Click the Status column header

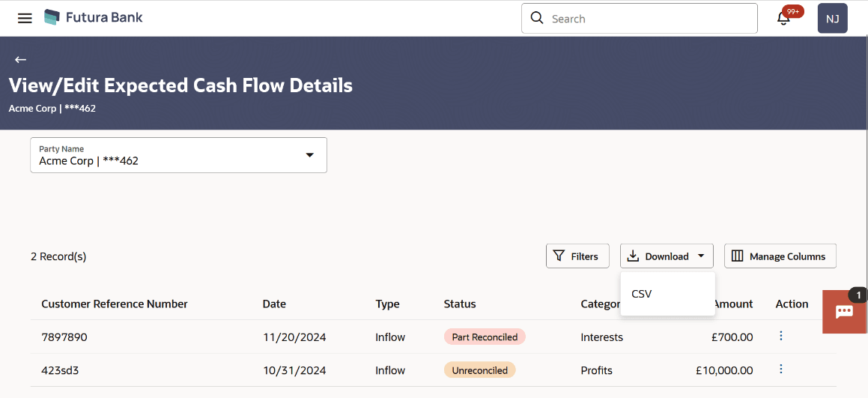tap(460, 304)
